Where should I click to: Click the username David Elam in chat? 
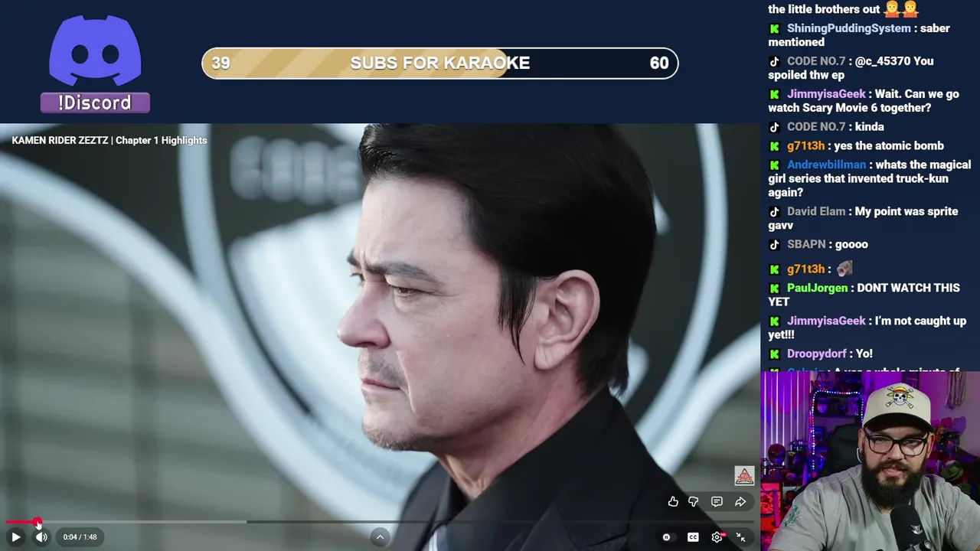click(816, 211)
